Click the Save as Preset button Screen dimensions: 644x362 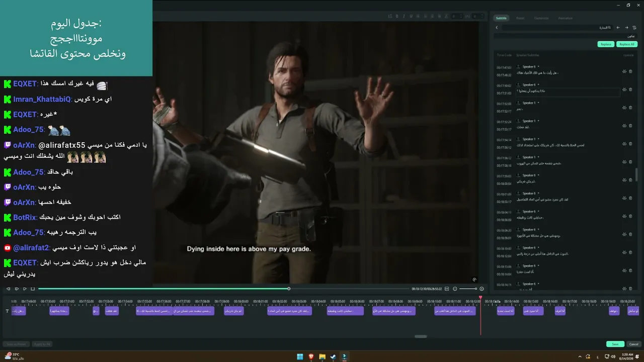coord(16,344)
